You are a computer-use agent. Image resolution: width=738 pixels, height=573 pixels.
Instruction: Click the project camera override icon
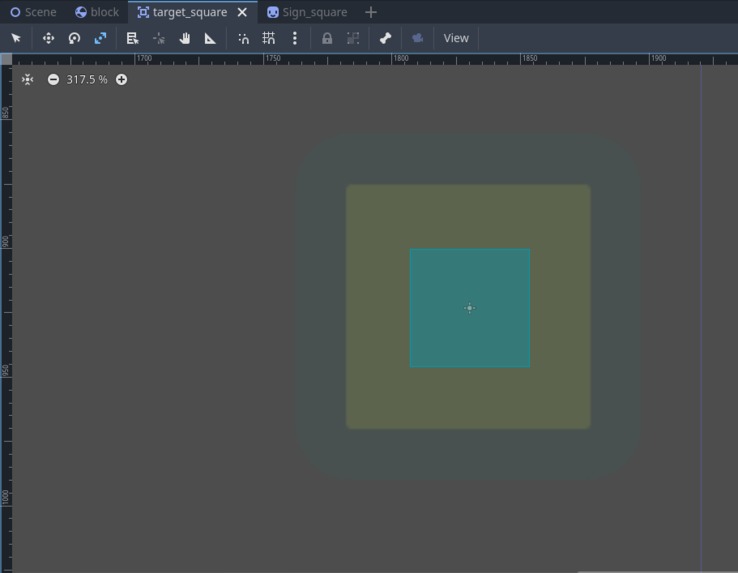tap(417, 38)
